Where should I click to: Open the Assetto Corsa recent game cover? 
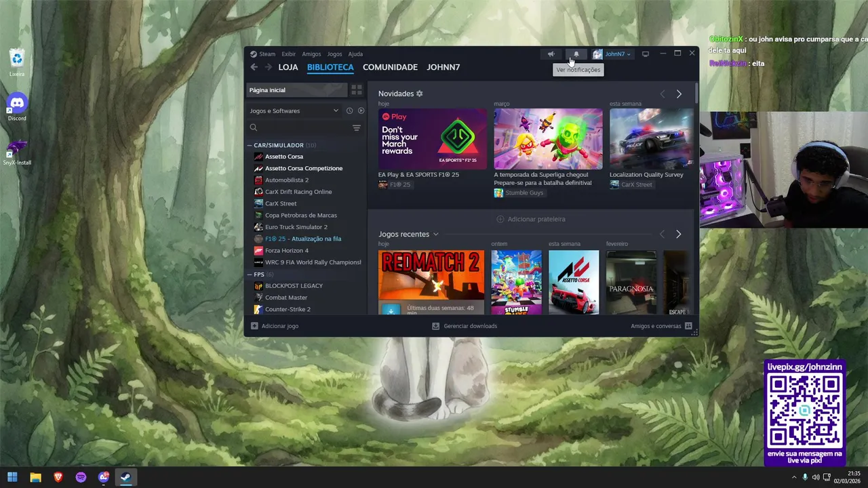click(574, 283)
